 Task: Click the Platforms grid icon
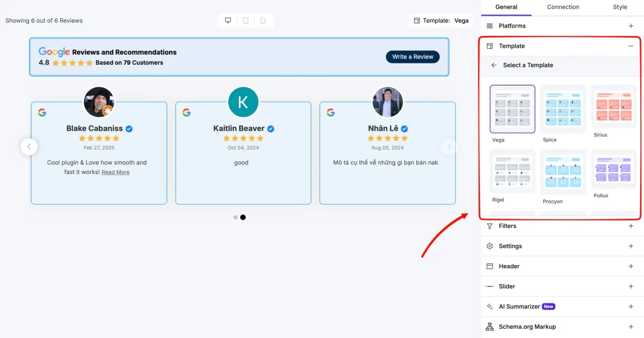click(489, 26)
